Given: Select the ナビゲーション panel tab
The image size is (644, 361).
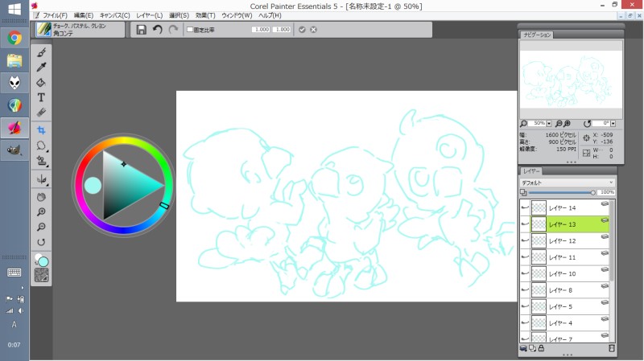Looking at the screenshot, I should [x=537, y=35].
